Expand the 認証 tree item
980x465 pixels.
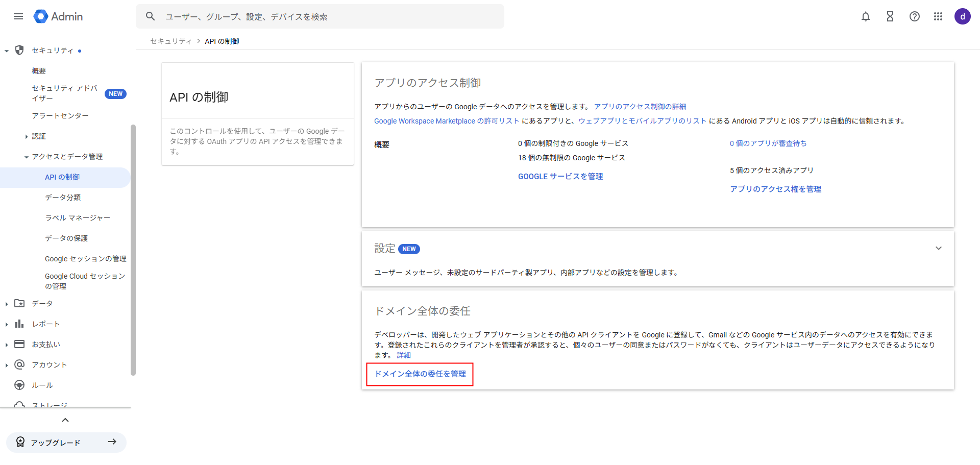tap(27, 136)
